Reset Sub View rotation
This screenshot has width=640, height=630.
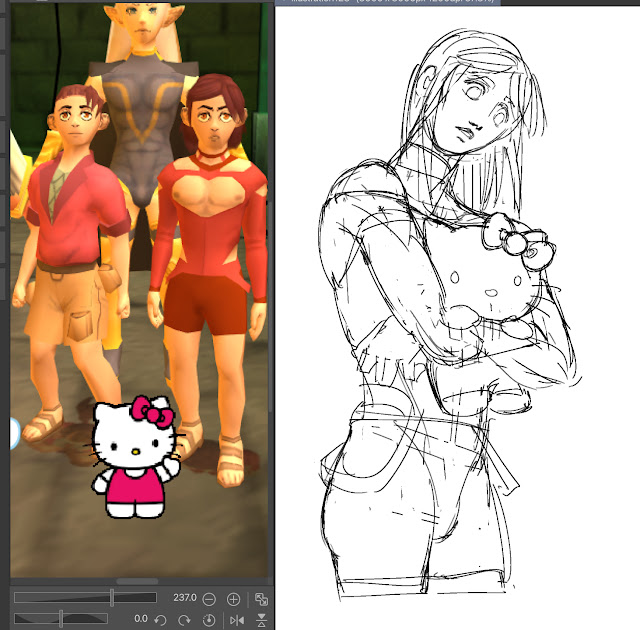point(209,620)
